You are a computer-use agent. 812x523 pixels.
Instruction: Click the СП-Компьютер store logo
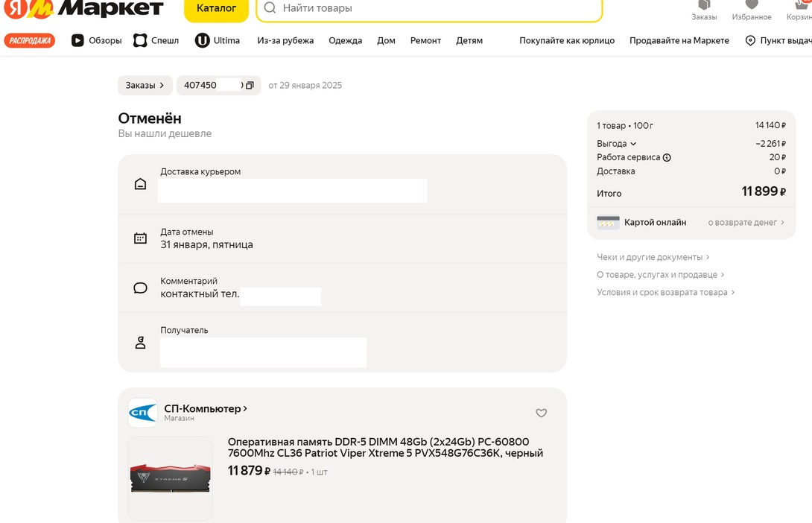(x=142, y=413)
